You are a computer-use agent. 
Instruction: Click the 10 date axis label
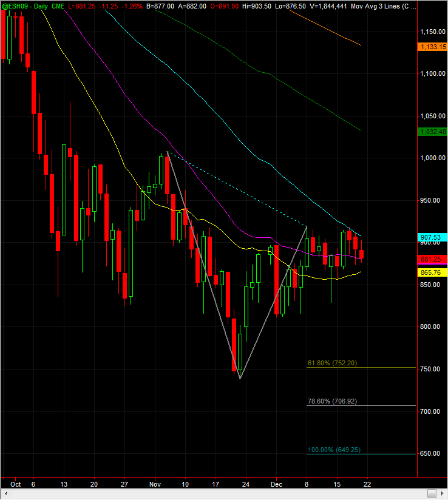coord(185,484)
